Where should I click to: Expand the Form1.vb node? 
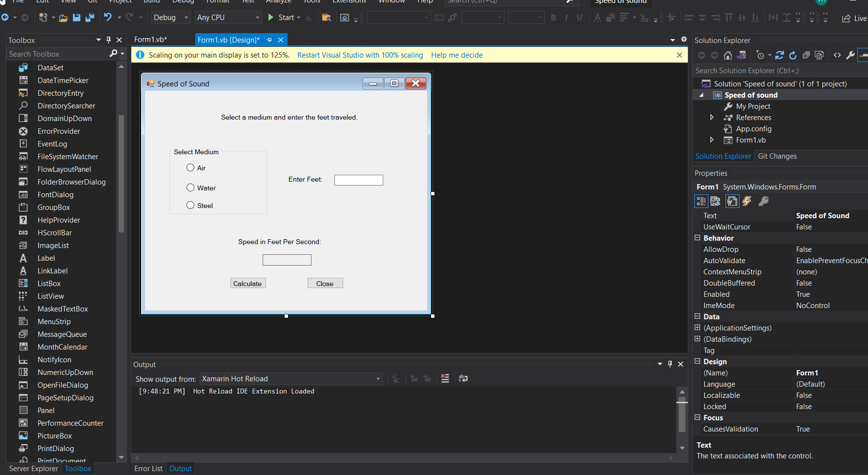click(x=712, y=140)
